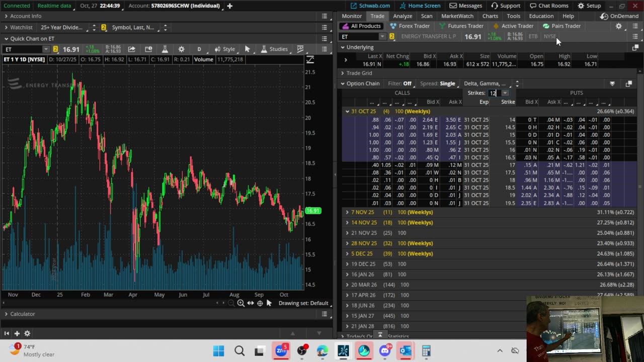Viewport: 644px width, 362px height.
Task: Open Watchlist panel list menu icon
Action: click(325, 27)
